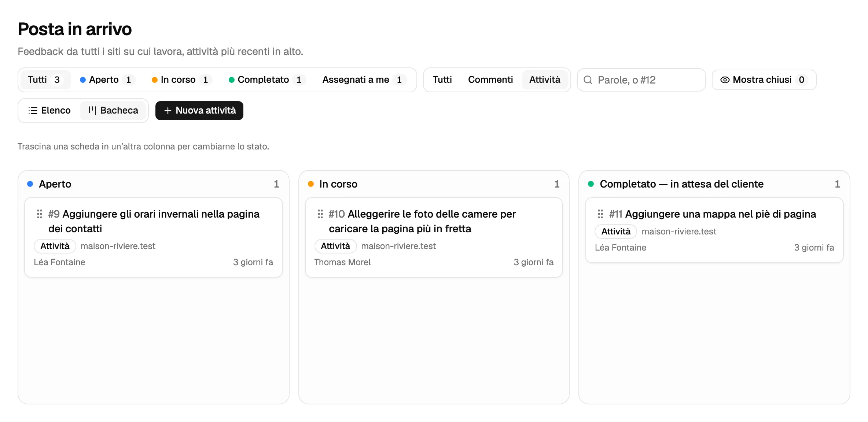Screen dimensions: 868x422
Task: Click the Posta in arrivo heading
Action: [x=75, y=29]
